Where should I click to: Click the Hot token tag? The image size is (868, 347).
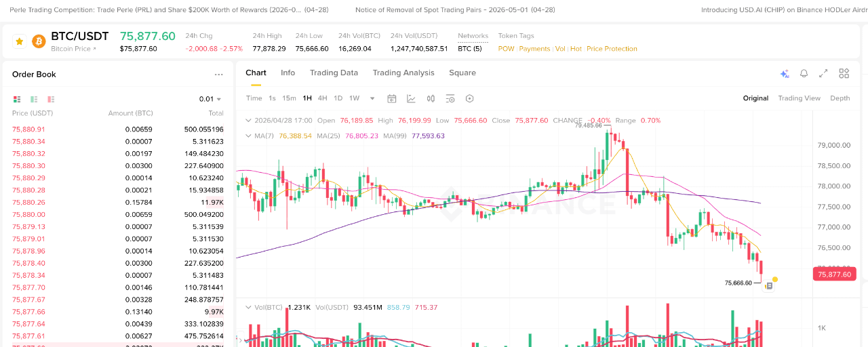pyautogui.click(x=576, y=49)
